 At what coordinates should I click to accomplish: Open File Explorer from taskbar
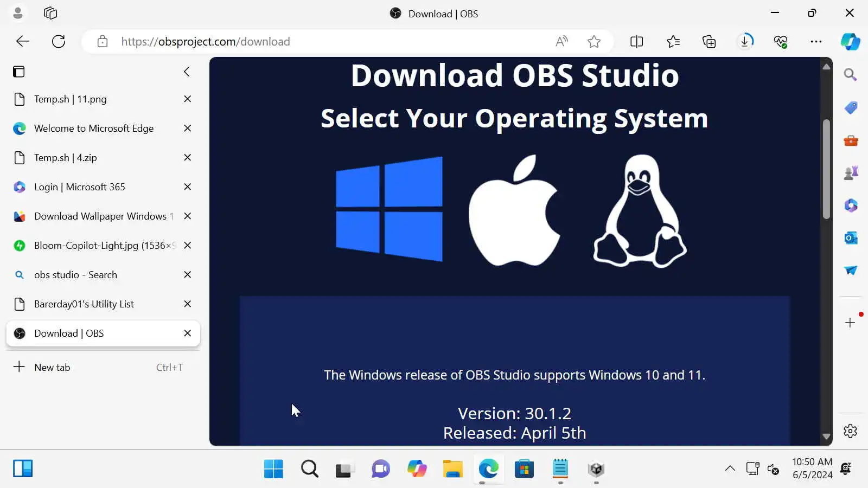coord(452,469)
